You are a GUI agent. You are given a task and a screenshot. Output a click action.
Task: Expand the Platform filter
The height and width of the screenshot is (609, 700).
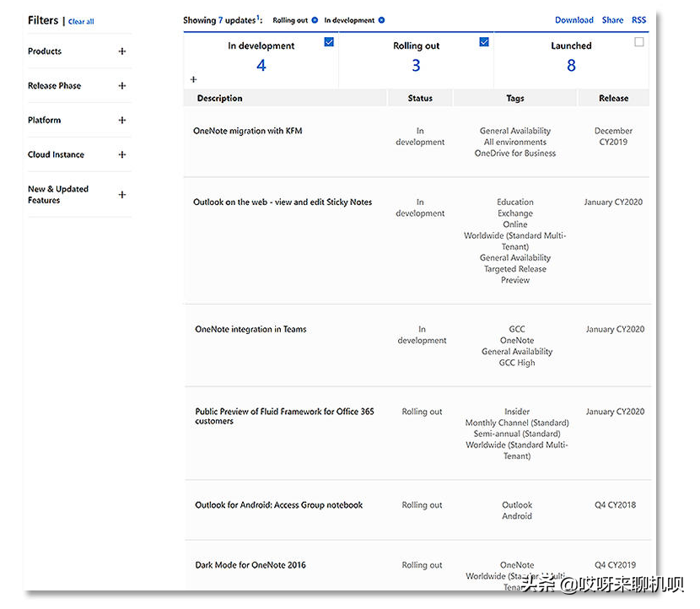click(x=122, y=120)
